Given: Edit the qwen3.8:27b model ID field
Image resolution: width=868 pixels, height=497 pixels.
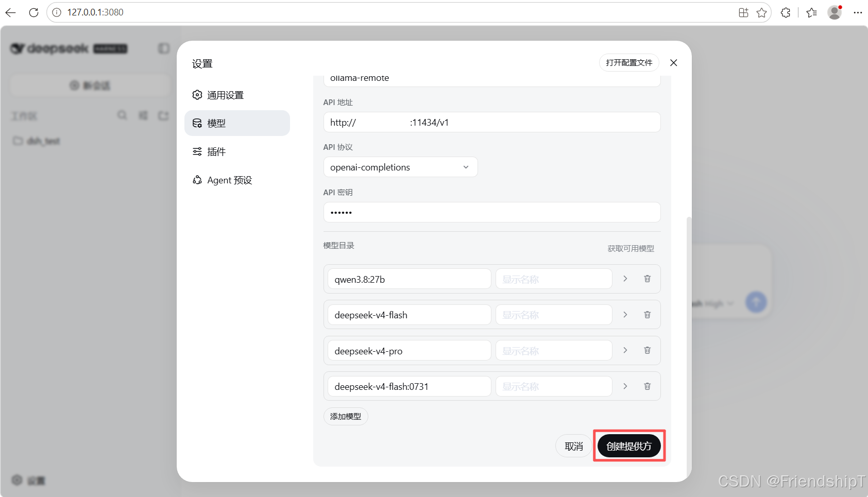Looking at the screenshot, I should (409, 279).
